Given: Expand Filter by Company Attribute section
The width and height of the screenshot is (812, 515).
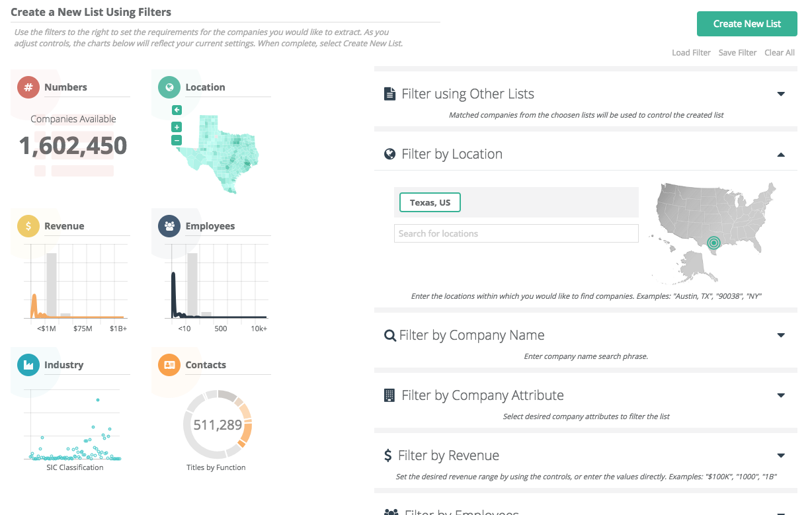Looking at the screenshot, I should point(781,396).
